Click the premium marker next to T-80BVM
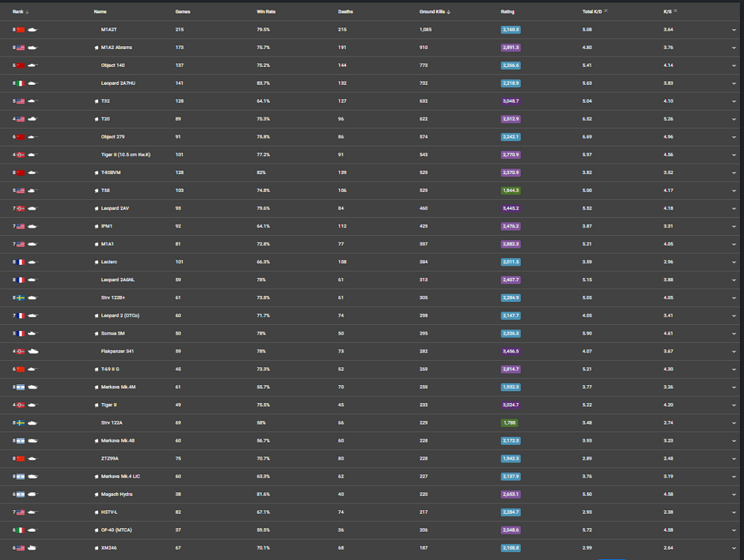The image size is (744, 560). [x=97, y=173]
